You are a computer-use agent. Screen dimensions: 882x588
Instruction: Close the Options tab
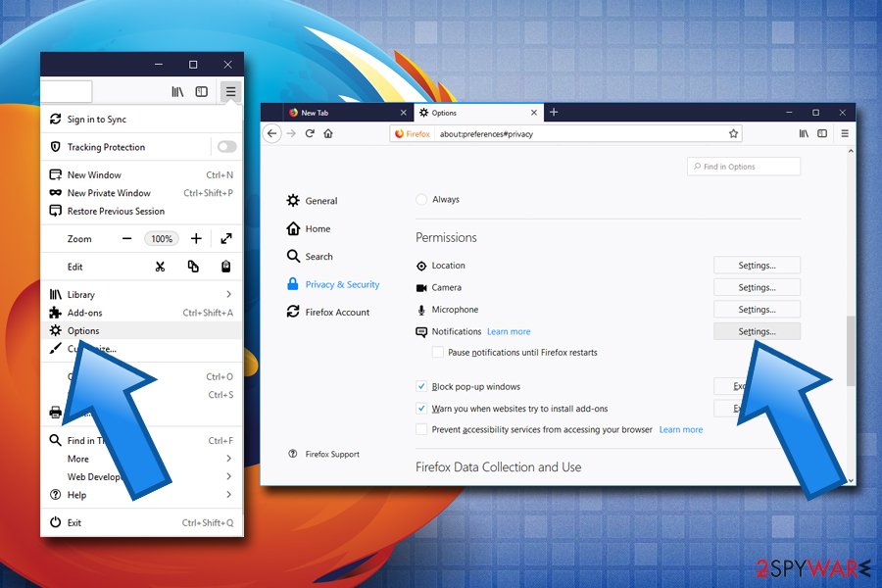[534, 113]
